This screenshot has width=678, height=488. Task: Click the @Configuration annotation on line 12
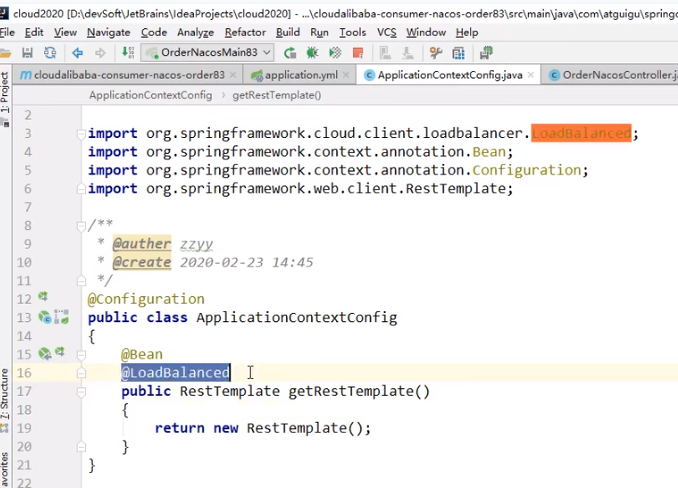[x=146, y=299]
